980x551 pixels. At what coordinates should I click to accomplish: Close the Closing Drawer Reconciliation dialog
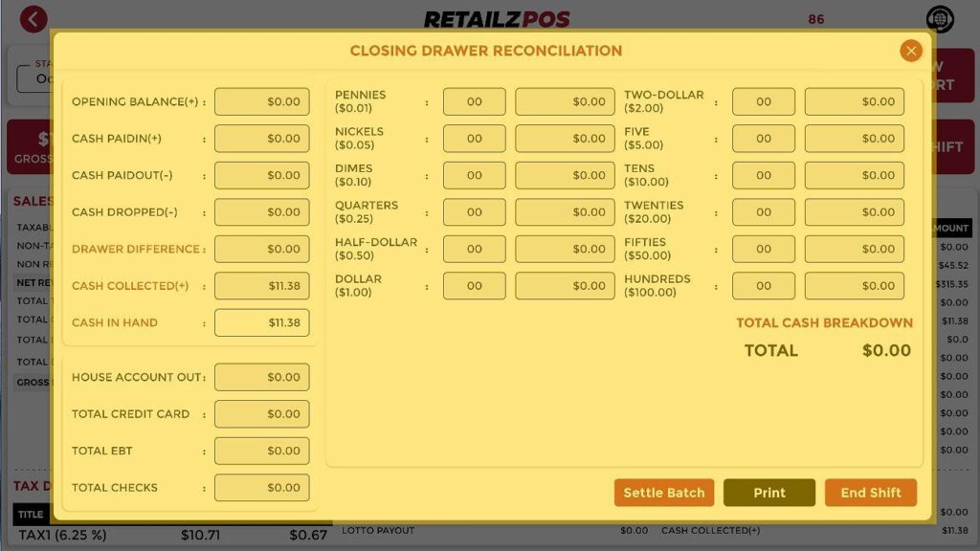click(x=910, y=51)
